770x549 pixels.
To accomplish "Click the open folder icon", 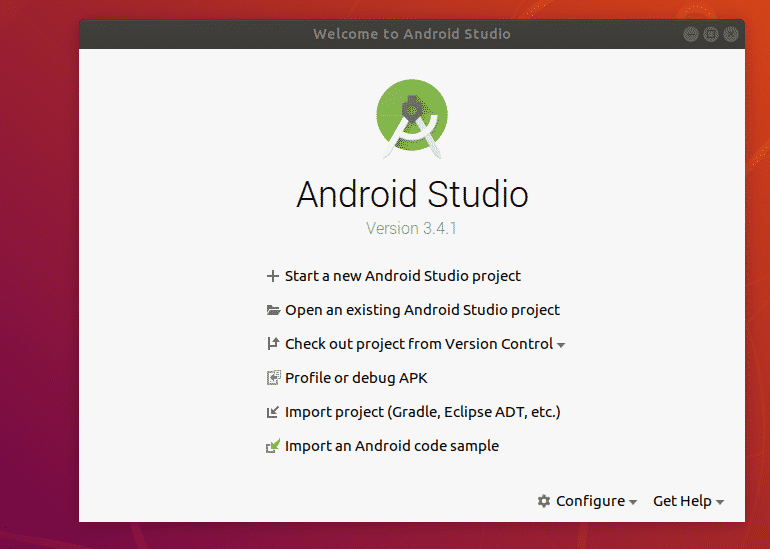I will pyautogui.click(x=273, y=310).
